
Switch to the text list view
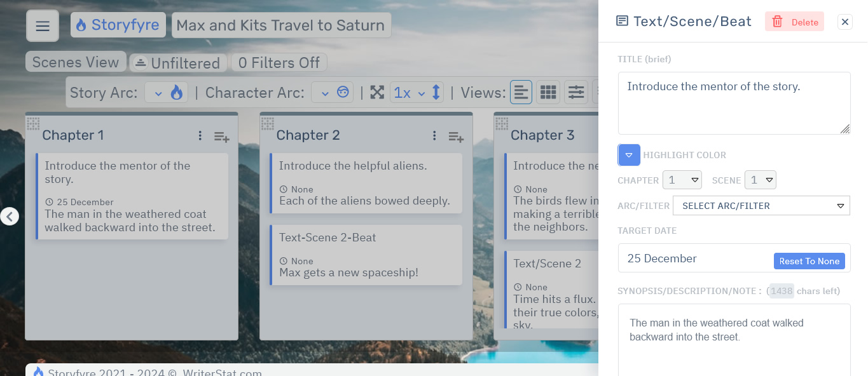click(x=521, y=93)
